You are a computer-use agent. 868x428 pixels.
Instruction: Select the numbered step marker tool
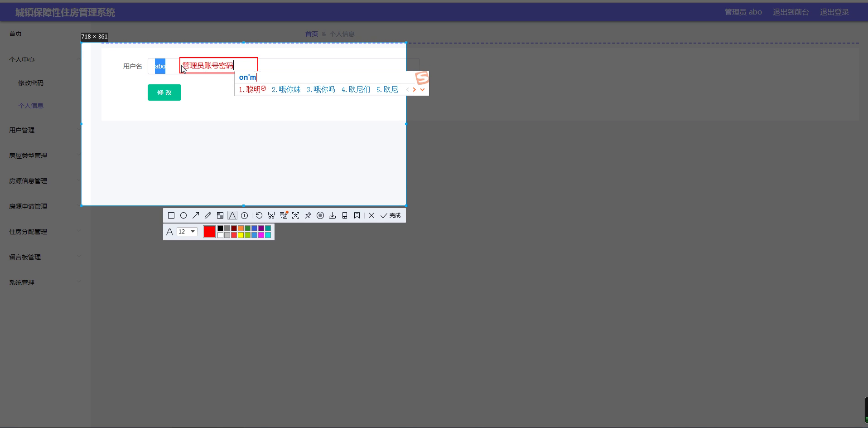click(x=245, y=215)
